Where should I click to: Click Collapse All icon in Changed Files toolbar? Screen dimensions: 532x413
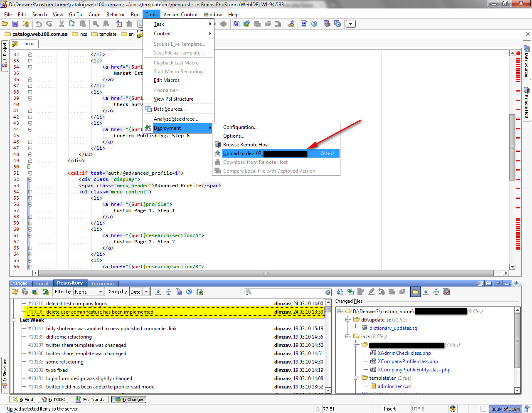(436, 292)
